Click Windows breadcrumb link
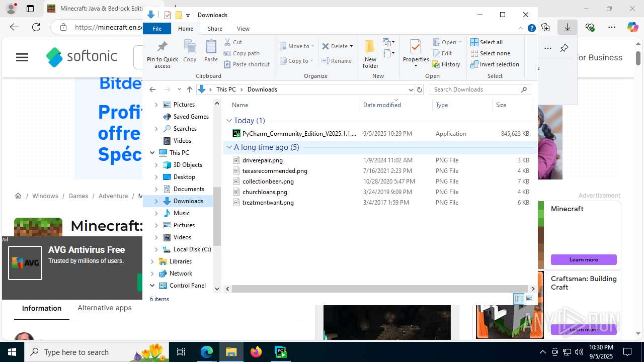This screenshot has width=644, height=362. [45, 196]
